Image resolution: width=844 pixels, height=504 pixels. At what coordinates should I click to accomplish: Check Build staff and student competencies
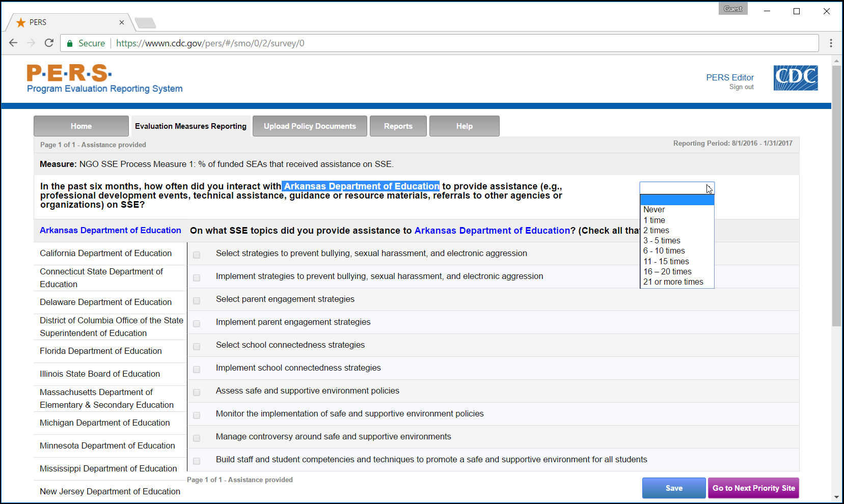tap(197, 461)
